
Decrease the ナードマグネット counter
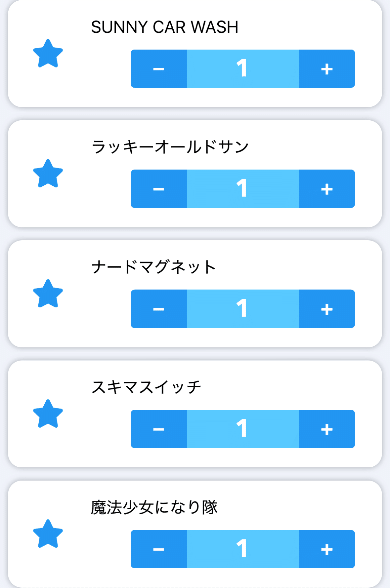click(x=159, y=309)
